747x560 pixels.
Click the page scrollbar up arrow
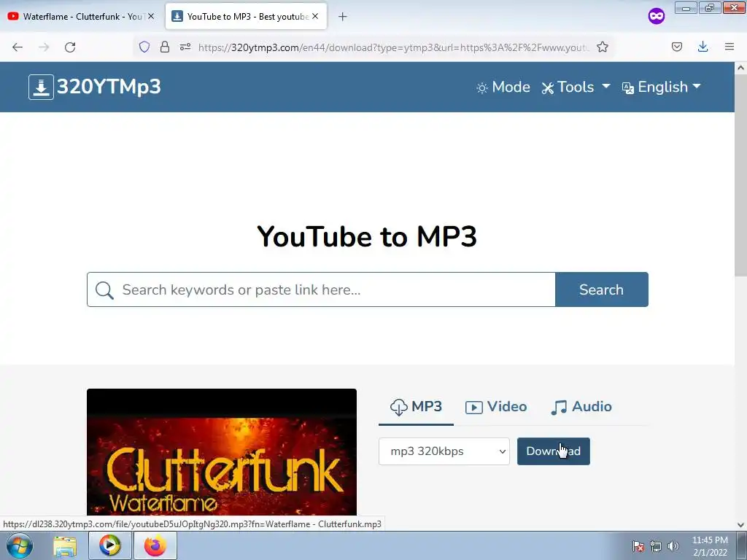tap(741, 68)
